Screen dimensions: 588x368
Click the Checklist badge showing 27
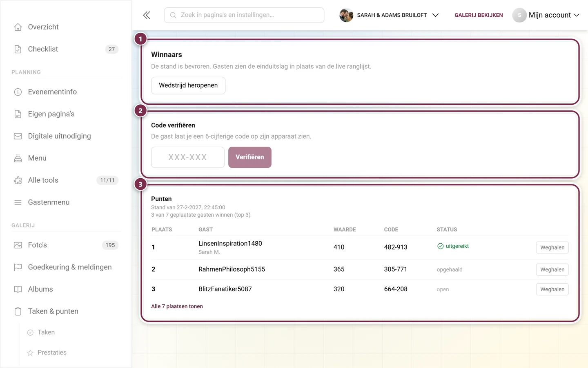[111, 49]
